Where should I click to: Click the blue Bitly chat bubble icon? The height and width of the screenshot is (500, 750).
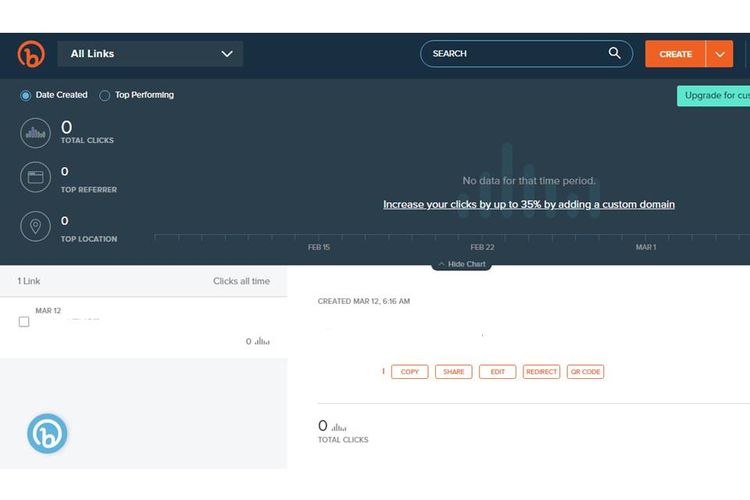[x=47, y=434]
